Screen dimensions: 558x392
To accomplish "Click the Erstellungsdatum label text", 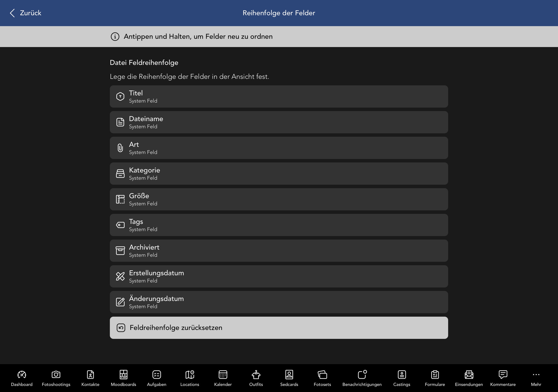I will (157, 273).
